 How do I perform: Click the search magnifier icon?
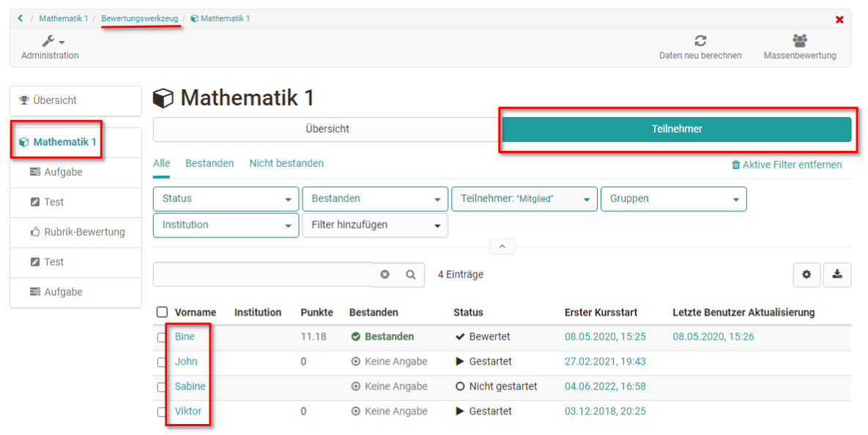[x=411, y=275]
